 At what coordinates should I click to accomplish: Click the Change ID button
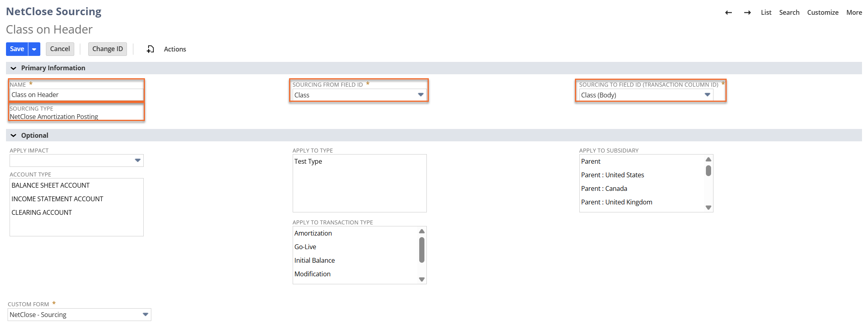coord(107,49)
